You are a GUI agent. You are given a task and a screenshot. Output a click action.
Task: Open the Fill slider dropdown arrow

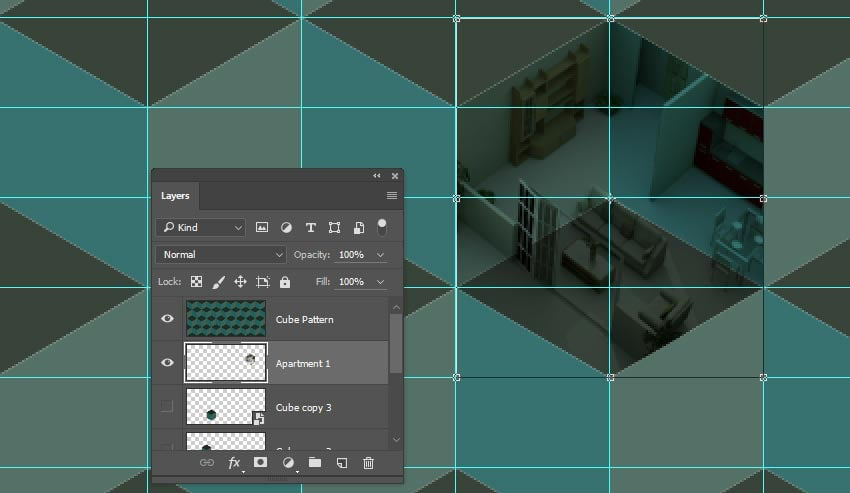[x=381, y=281]
